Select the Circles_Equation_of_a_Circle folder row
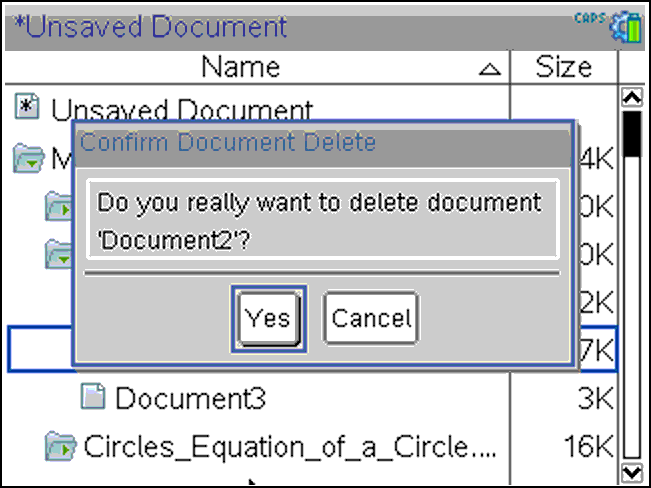Screen dimensions: 651x488 [x=311, y=446]
